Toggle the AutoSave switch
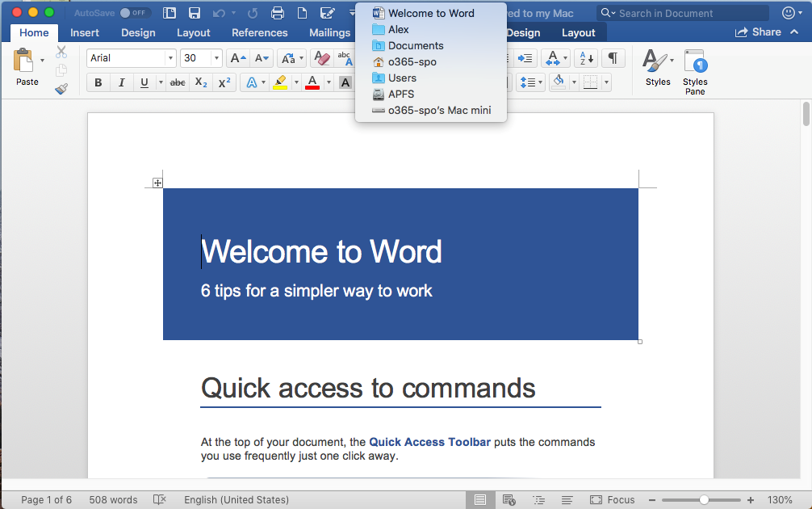 click(x=135, y=13)
